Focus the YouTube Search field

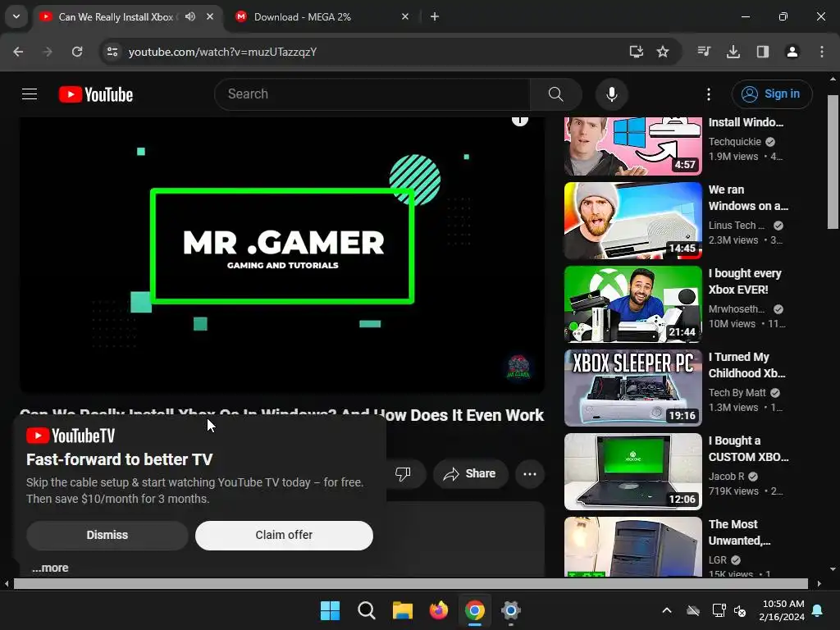(372, 94)
